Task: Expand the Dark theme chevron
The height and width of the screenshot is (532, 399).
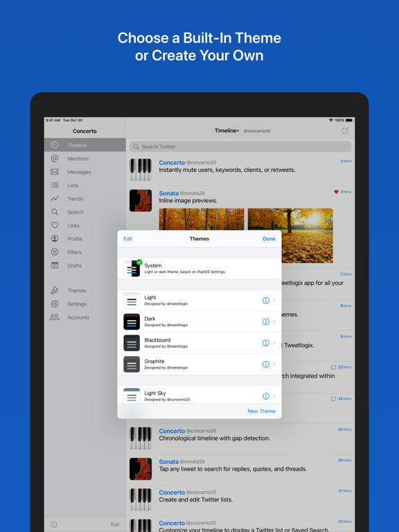Action: [274, 321]
